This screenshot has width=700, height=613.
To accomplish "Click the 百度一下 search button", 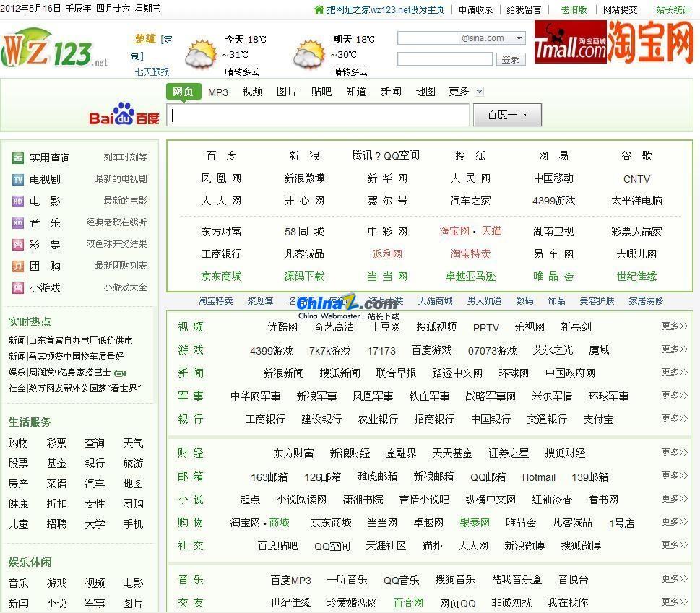I will [x=507, y=115].
